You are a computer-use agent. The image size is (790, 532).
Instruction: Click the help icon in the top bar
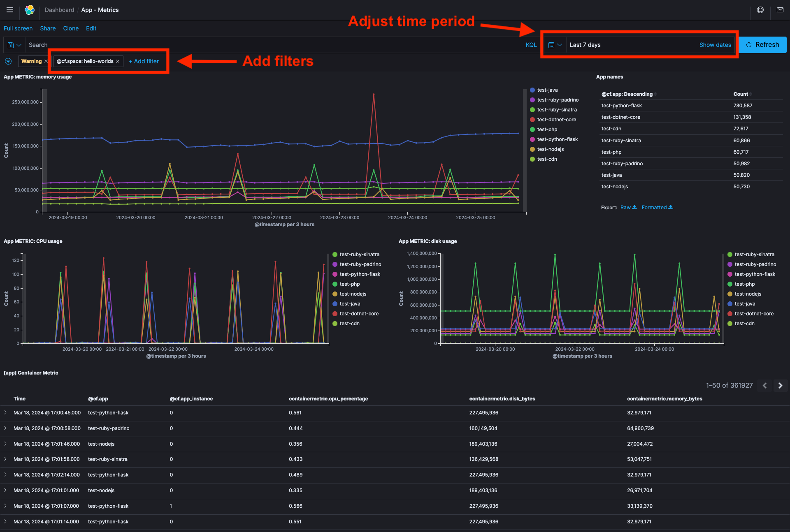pyautogui.click(x=760, y=10)
